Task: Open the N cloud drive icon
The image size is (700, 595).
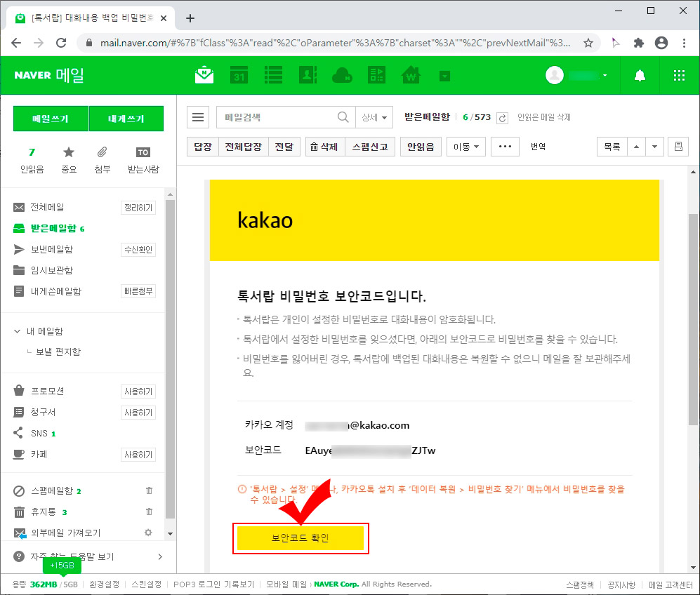Action: tap(342, 75)
